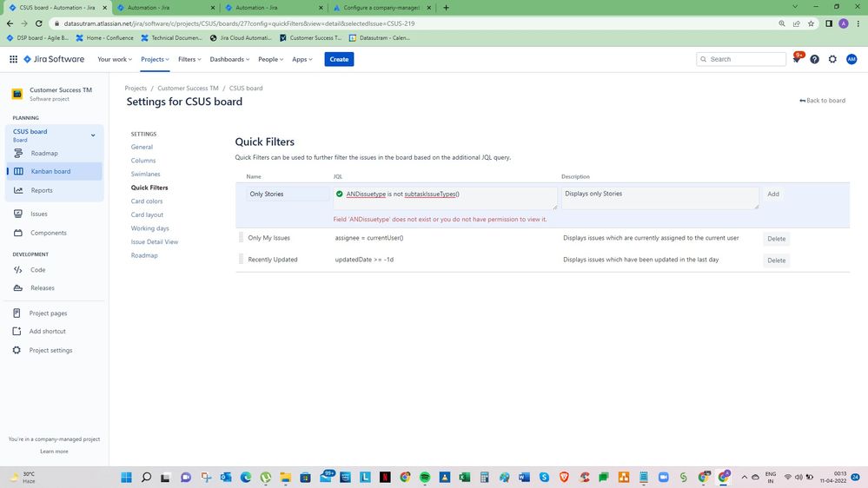The image size is (868, 488).
Task: Open Spotify from the taskbar
Action: (x=425, y=477)
